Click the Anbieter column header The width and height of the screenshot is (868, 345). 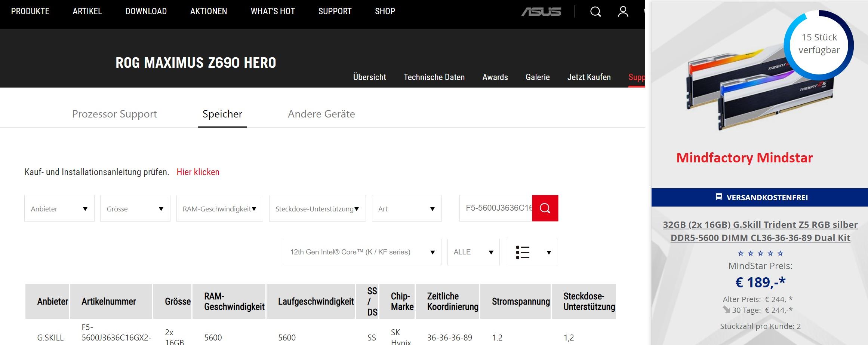tap(47, 302)
